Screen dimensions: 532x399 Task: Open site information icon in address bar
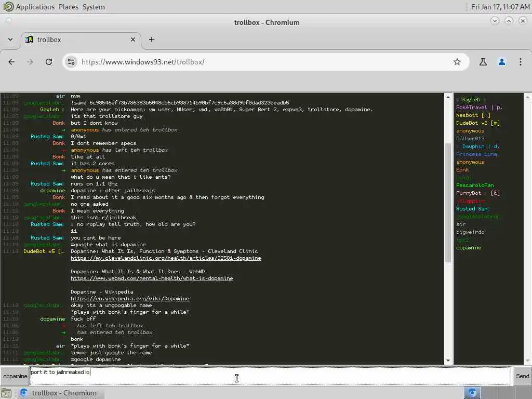click(x=71, y=62)
